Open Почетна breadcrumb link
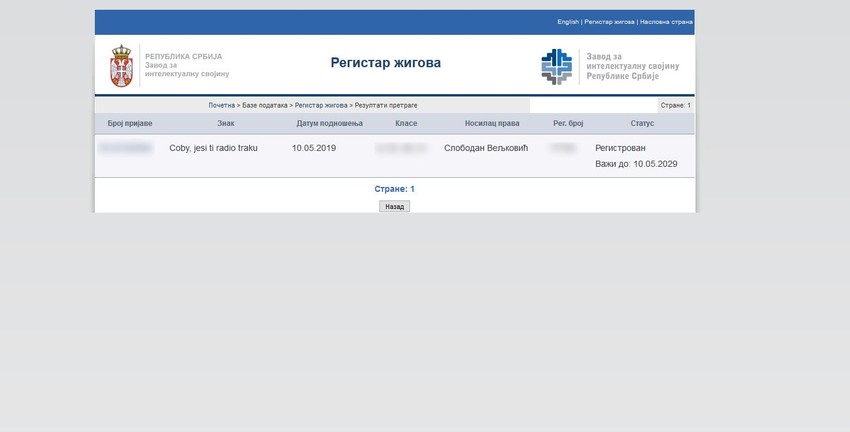850x432 pixels. 222,106
